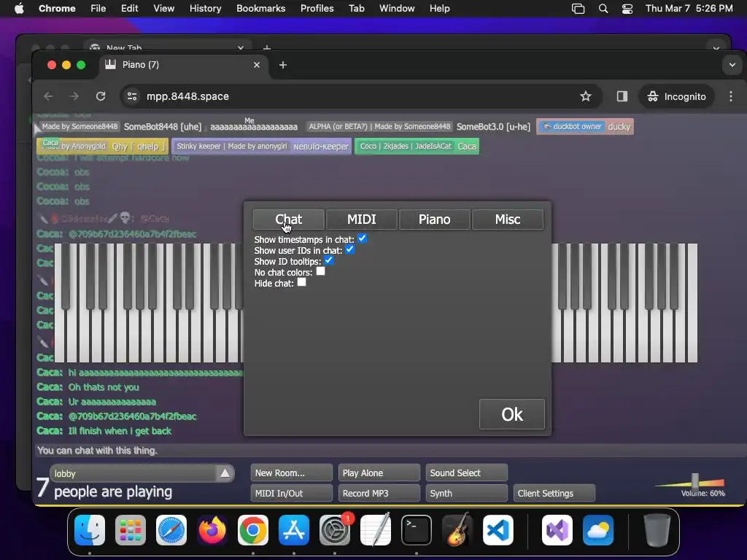Click the Incognito profile button

click(676, 96)
